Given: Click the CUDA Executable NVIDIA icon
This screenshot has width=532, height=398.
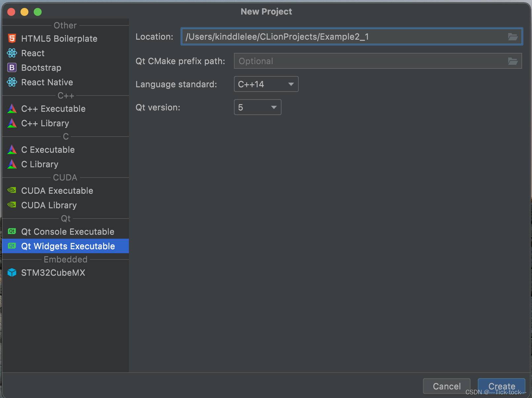Looking at the screenshot, I should pos(12,190).
